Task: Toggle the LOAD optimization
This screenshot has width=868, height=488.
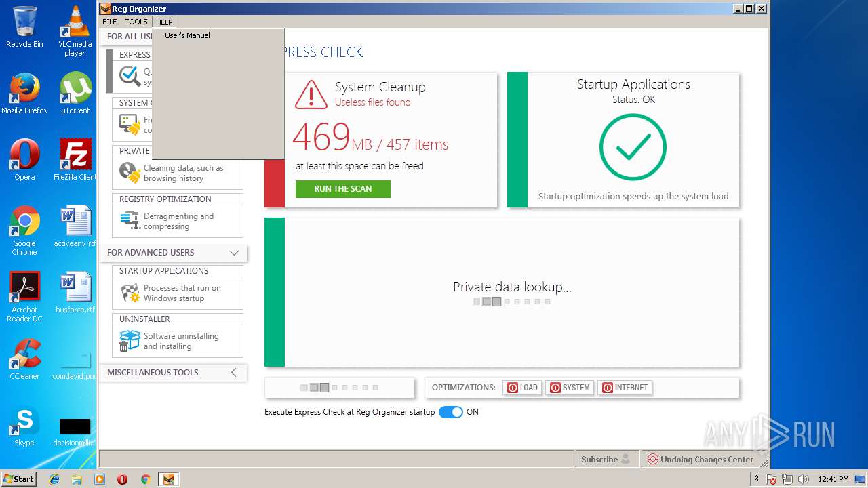Action: tap(523, 388)
